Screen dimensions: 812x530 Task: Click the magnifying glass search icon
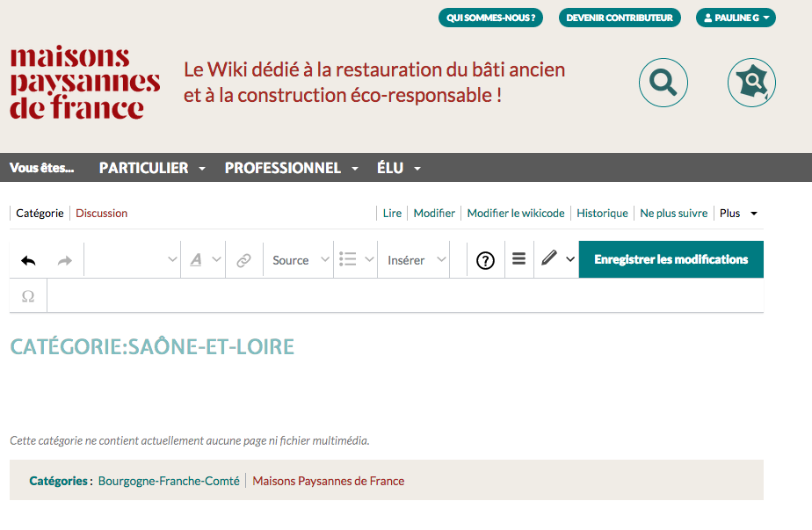click(663, 83)
